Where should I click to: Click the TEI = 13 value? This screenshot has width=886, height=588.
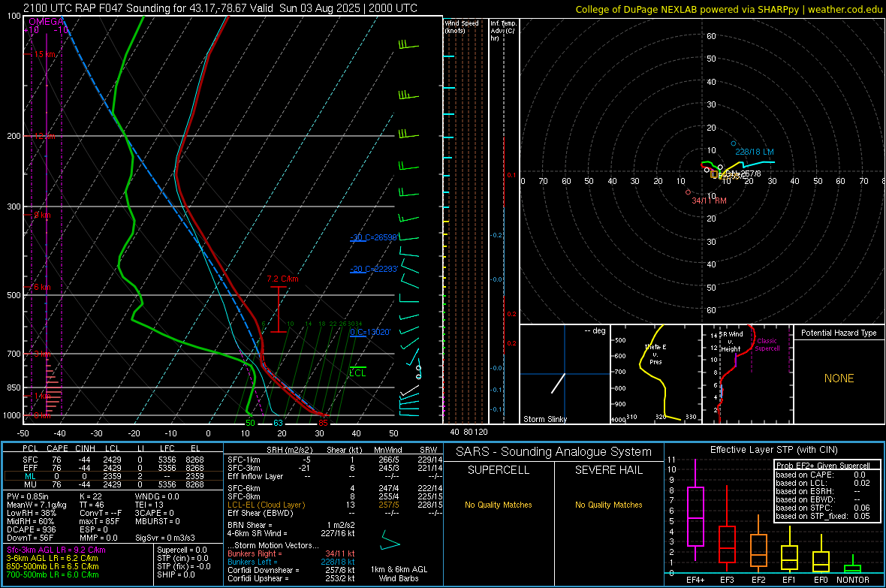[149, 505]
